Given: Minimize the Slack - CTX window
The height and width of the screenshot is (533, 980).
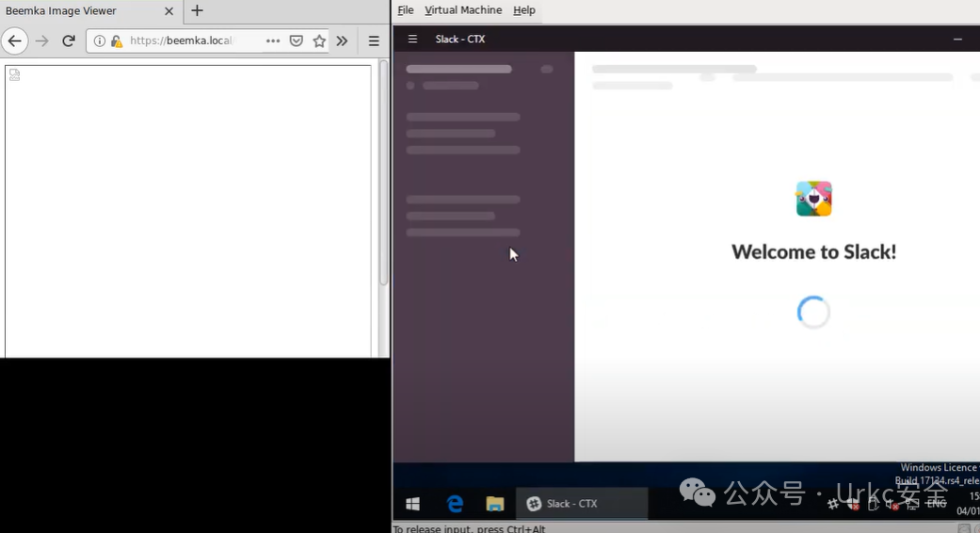Looking at the screenshot, I should pyautogui.click(x=957, y=39).
